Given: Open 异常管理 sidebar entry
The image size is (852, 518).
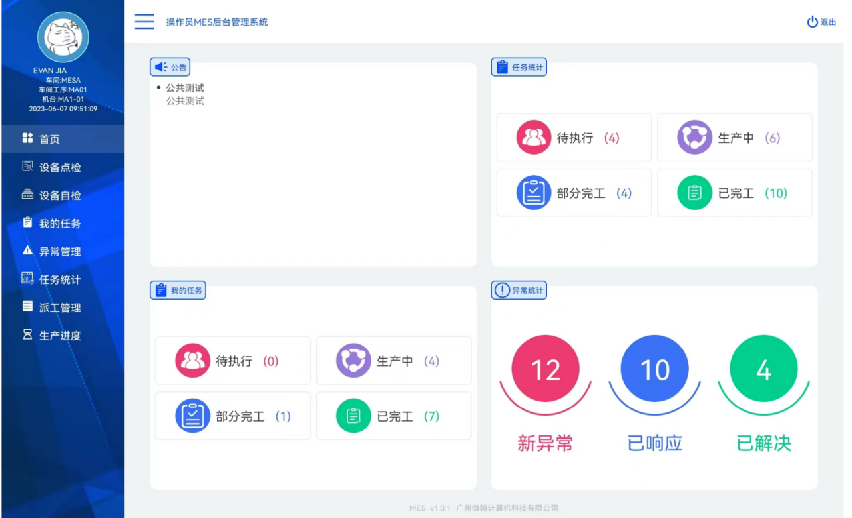Looking at the screenshot, I should click(x=62, y=251).
